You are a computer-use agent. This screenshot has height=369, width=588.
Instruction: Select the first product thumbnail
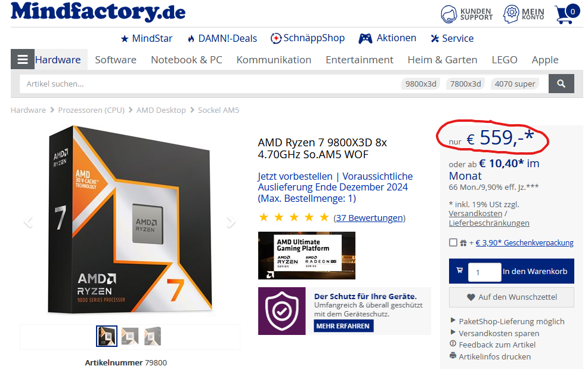[107, 336]
